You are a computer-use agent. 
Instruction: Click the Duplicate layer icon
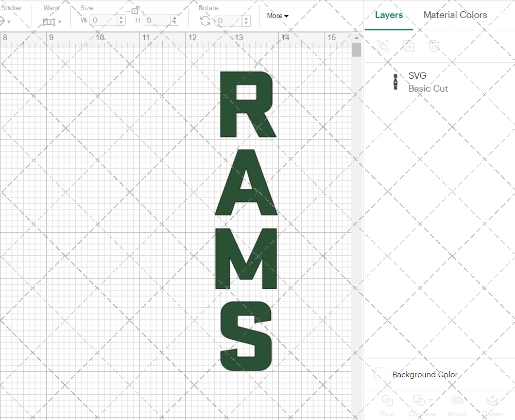point(408,46)
